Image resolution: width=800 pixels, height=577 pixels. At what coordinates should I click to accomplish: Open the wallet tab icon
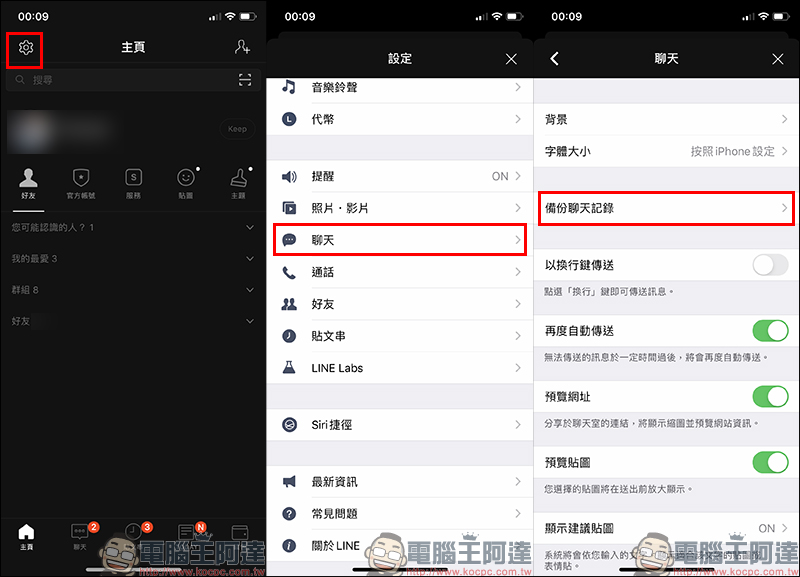pyautogui.click(x=240, y=533)
